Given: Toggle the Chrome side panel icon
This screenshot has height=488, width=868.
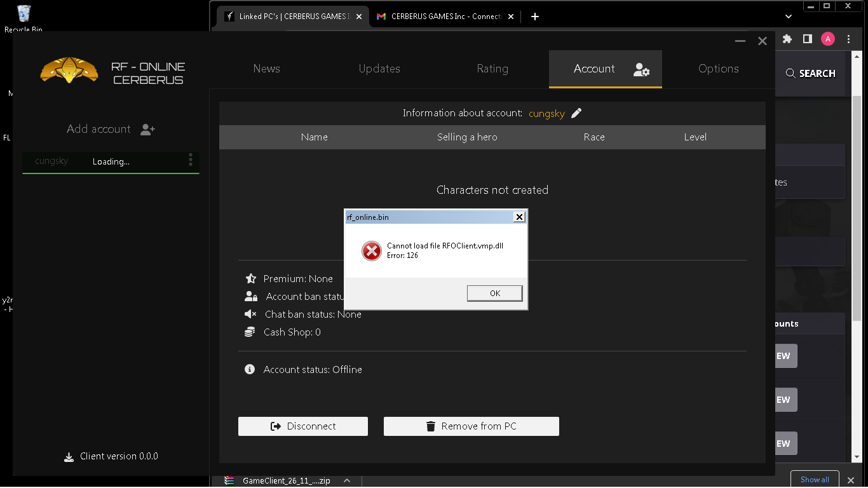Looking at the screenshot, I should click(x=807, y=39).
